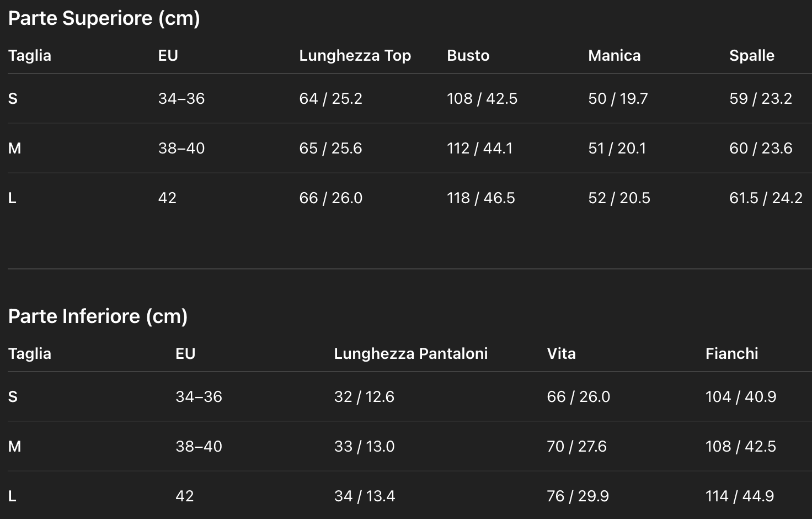Click the 76 / 29.9 waist cell
Screen dimensions: 812x519
tap(578, 496)
